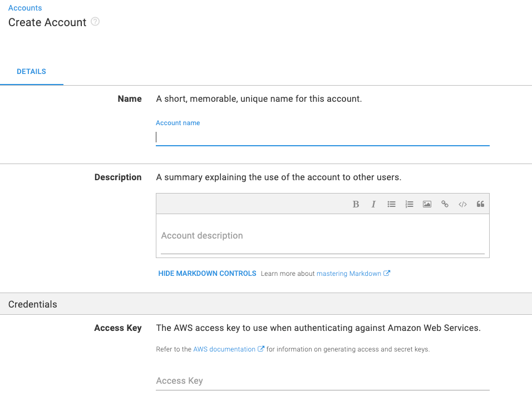Switch to the DETAILS tab
The width and height of the screenshot is (532, 396).
pos(31,72)
